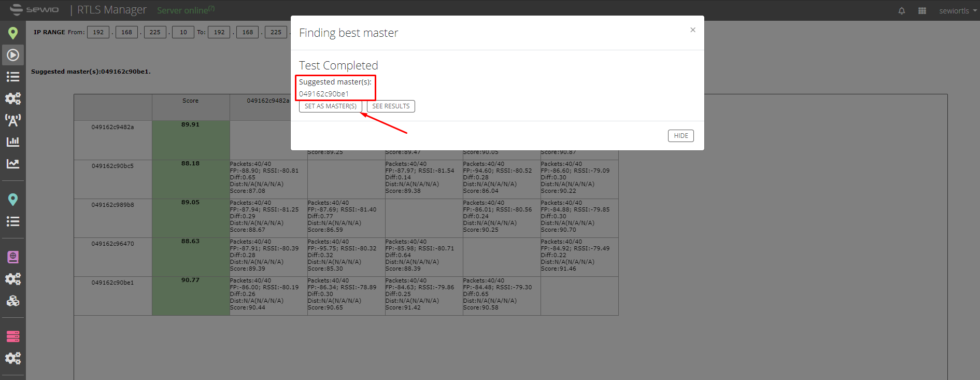This screenshot has width=980, height=380.
Task: Click the 049162c90be1 row label
Action: click(x=112, y=283)
